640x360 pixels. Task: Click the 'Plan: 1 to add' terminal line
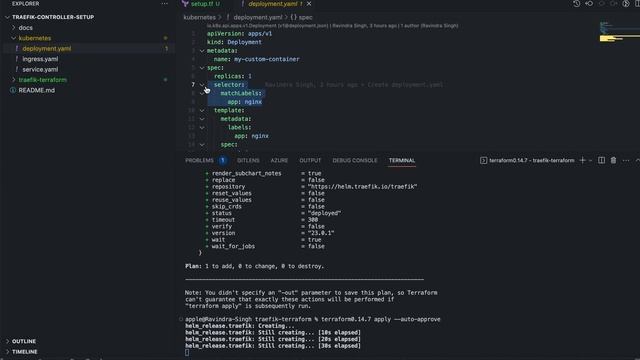pos(254,266)
